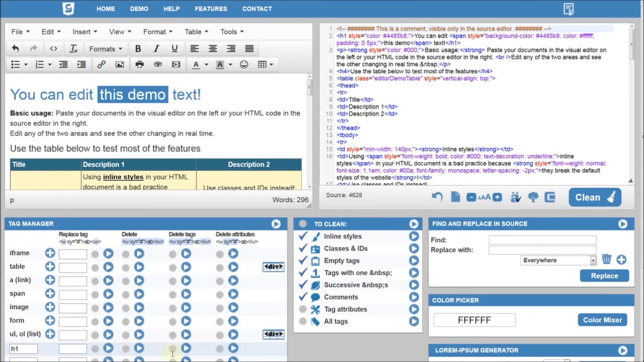Apply underline formatting
644x362 pixels.
[x=175, y=49]
